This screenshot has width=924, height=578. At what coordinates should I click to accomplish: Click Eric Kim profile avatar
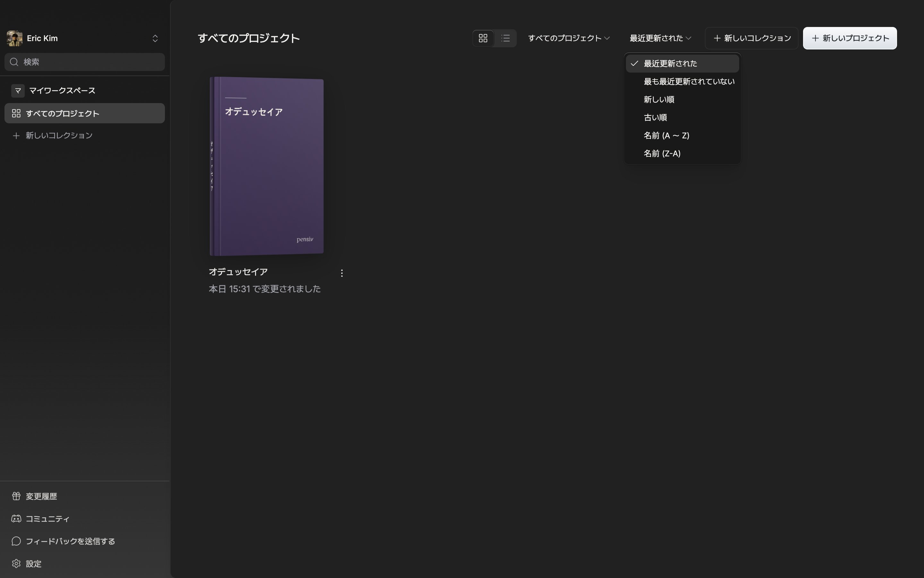[x=14, y=38]
